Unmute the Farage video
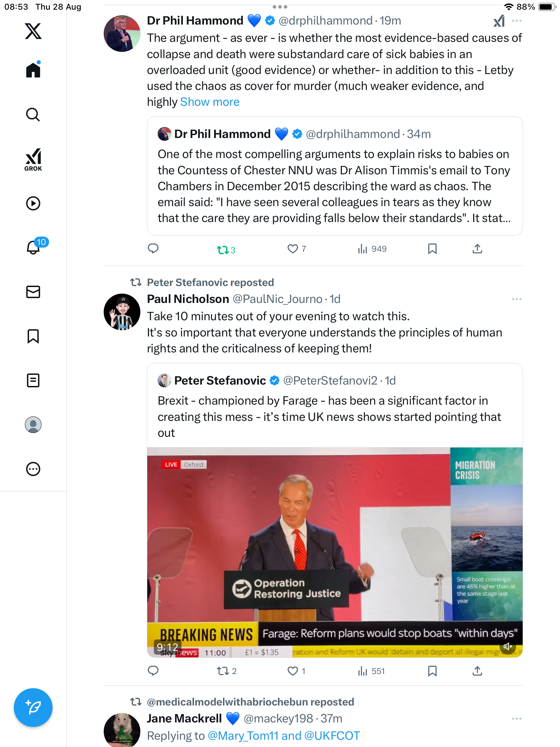560x747 pixels. (x=508, y=646)
